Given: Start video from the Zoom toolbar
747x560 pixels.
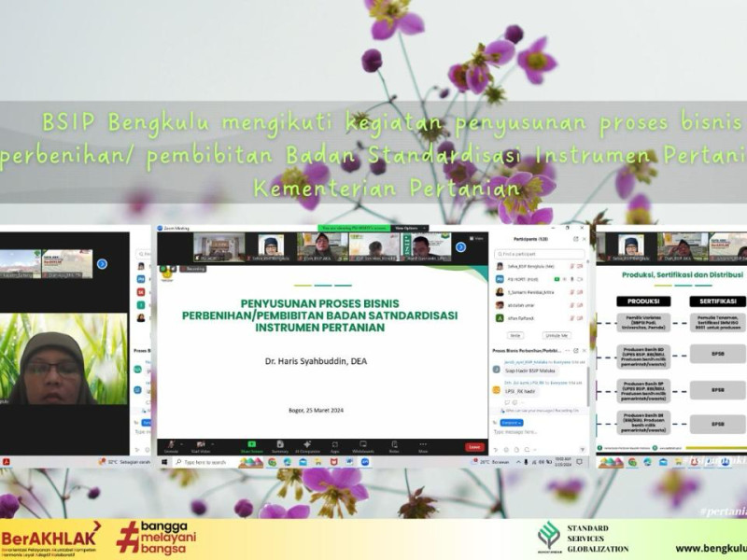Looking at the screenshot, I should point(201,446).
